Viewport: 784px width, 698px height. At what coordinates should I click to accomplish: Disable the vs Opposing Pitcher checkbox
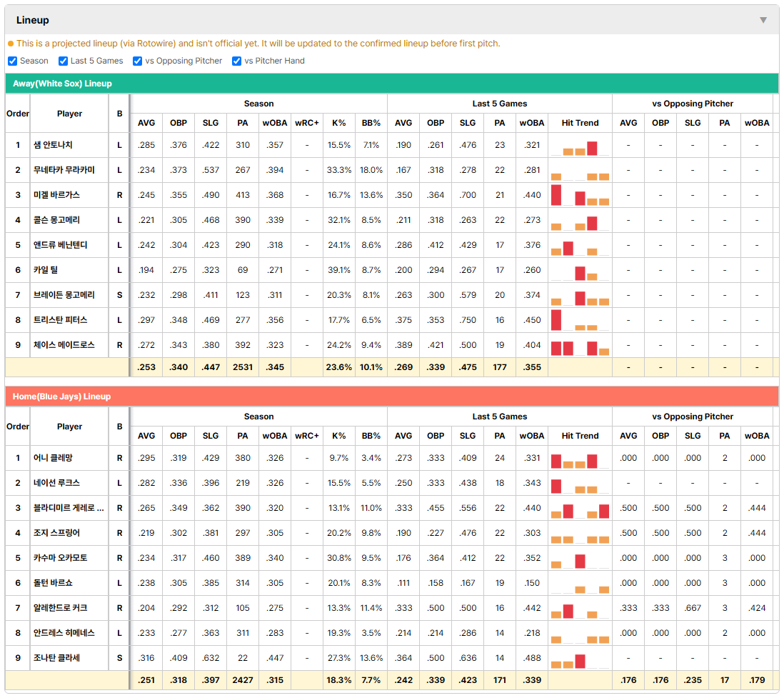coord(137,61)
